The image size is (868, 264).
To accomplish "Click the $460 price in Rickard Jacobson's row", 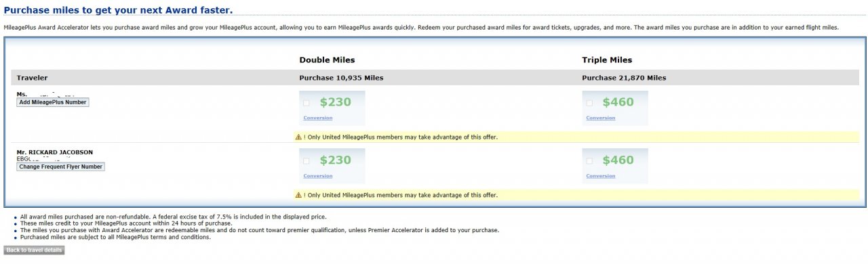I will point(618,160).
